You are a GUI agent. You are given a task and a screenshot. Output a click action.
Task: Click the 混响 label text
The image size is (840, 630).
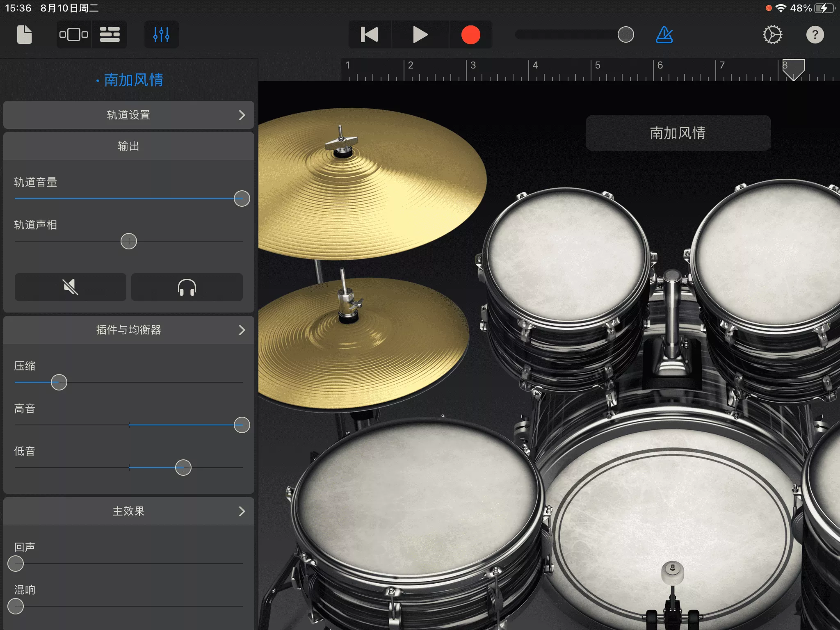(x=25, y=590)
